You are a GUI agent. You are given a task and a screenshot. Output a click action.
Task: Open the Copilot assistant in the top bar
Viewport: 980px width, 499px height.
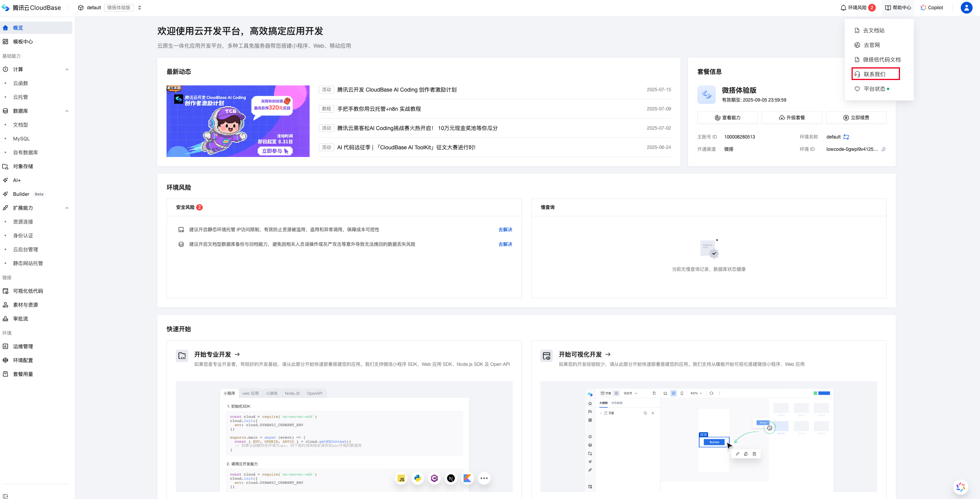click(x=932, y=8)
